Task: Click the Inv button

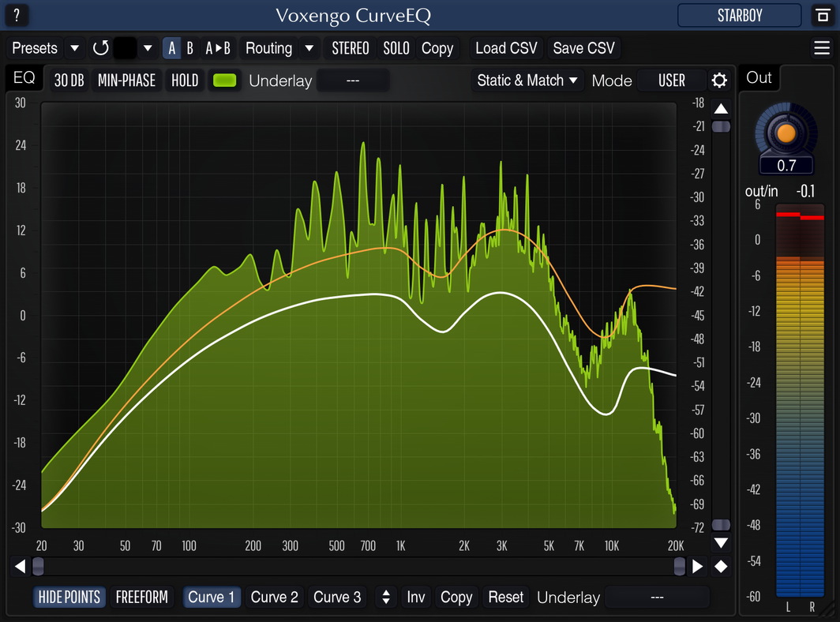Action: (416, 597)
